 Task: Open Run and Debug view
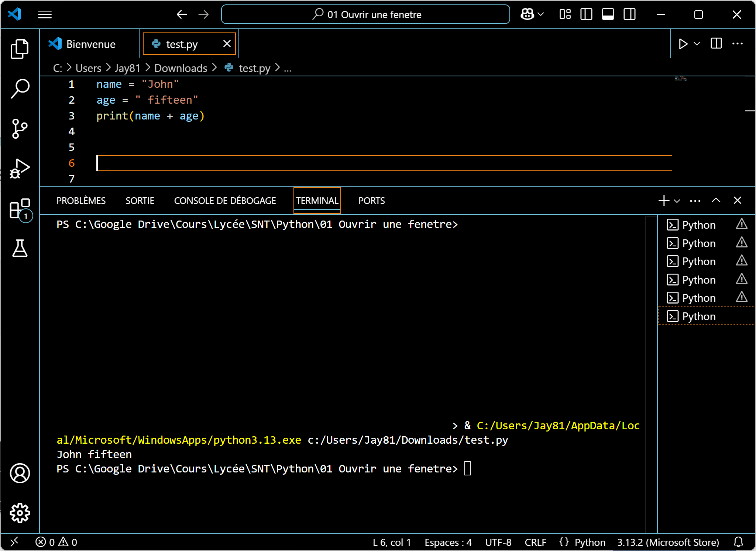[x=20, y=169]
